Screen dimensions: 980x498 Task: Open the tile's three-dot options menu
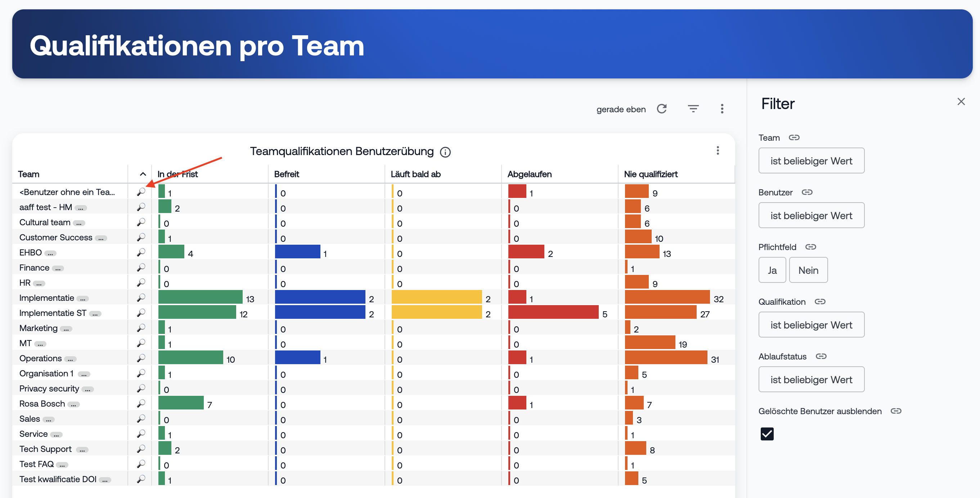coord(718,150)
